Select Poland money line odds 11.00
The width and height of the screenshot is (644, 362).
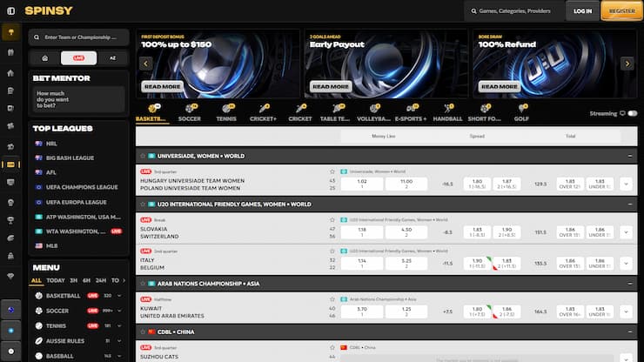click(406, 184)
